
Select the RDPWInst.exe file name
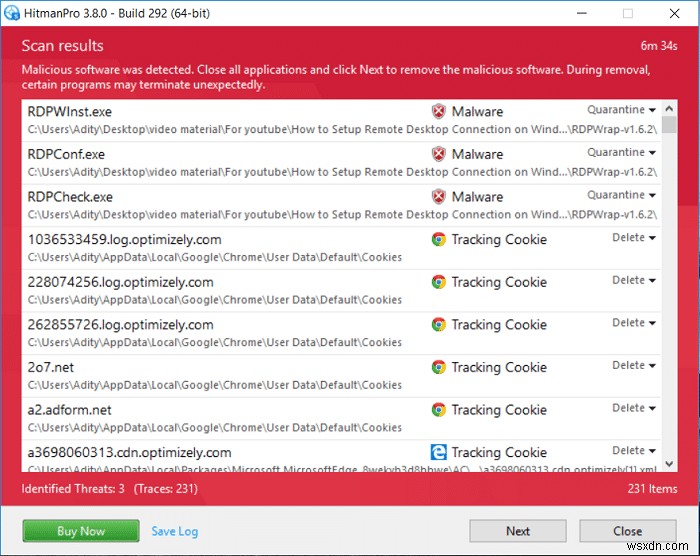[x=70, y=112]
